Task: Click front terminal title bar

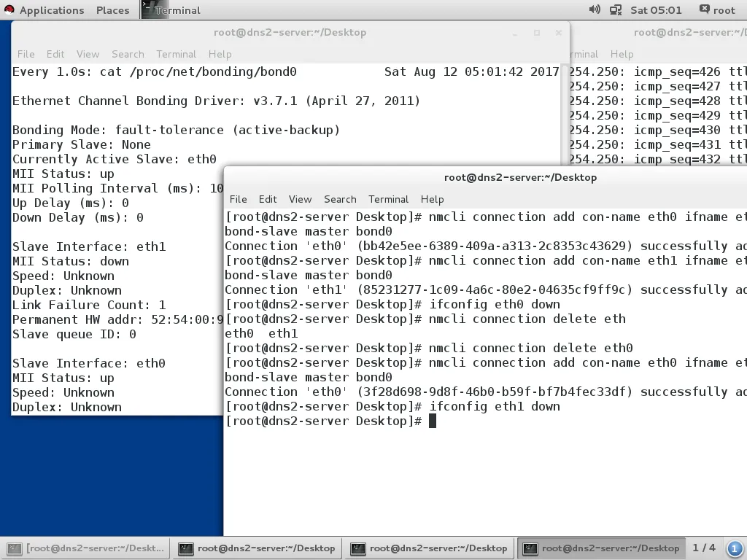Action: 520,178
